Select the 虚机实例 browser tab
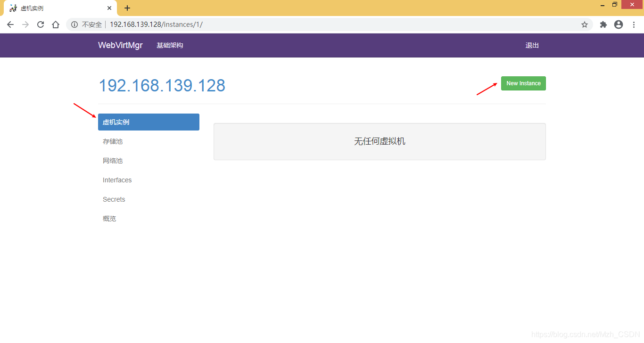This screenshot has height=343, width=644. 60,8
